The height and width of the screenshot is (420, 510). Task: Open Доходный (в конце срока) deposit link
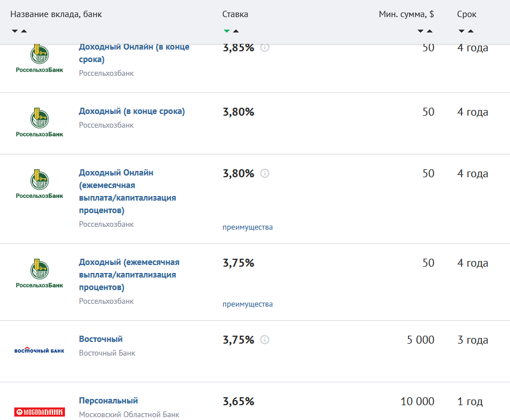(x=132, y=111)
